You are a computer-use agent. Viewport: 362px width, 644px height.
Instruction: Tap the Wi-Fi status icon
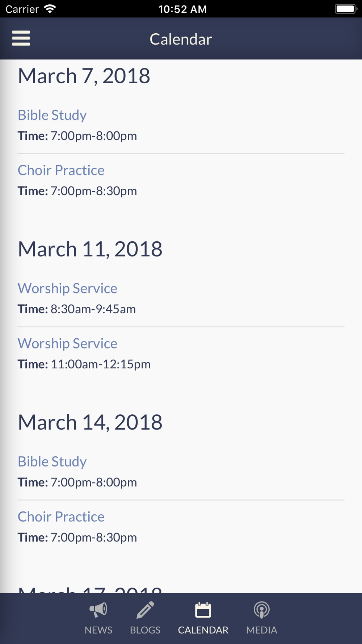(x=50, y=9)
